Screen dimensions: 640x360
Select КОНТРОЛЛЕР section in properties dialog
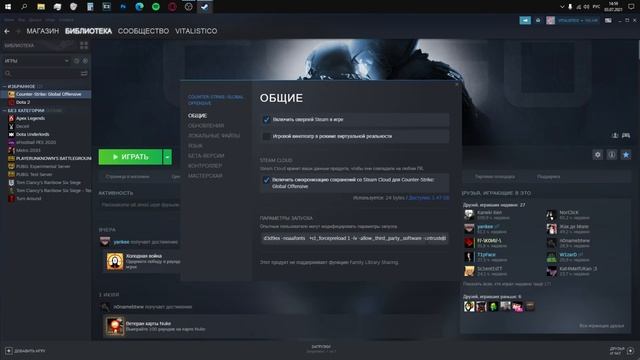[205, 166]
